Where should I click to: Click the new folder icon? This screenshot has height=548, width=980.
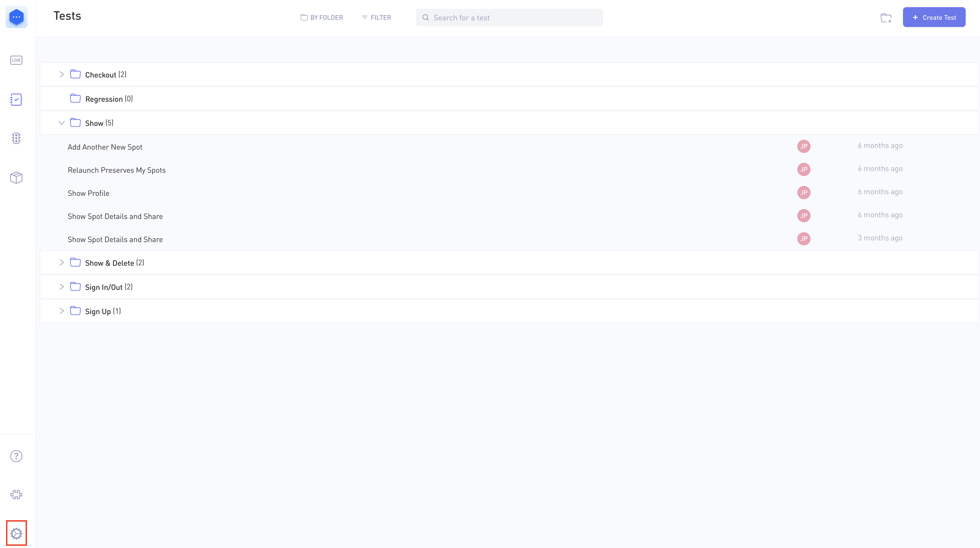point(886,18)
